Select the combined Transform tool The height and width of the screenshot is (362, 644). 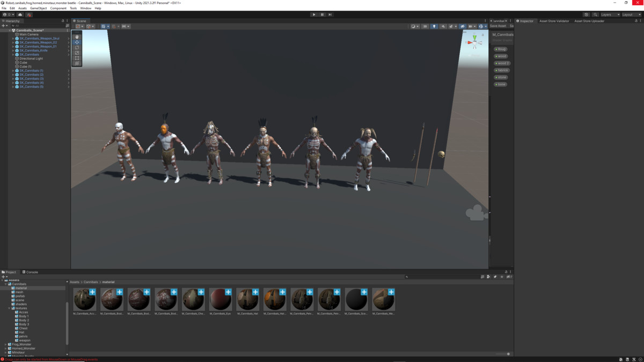(77, 63)
